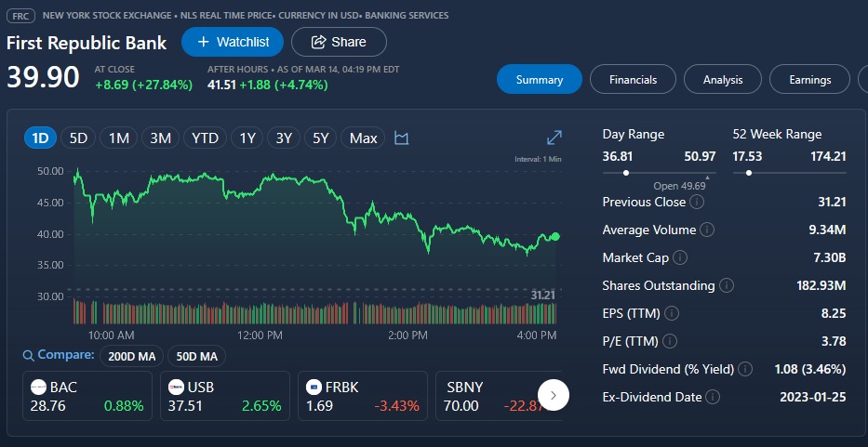This screenshot has height=447, width=868.
Task: Click the Day Range slider marker
Action: [x=626, y=172]
